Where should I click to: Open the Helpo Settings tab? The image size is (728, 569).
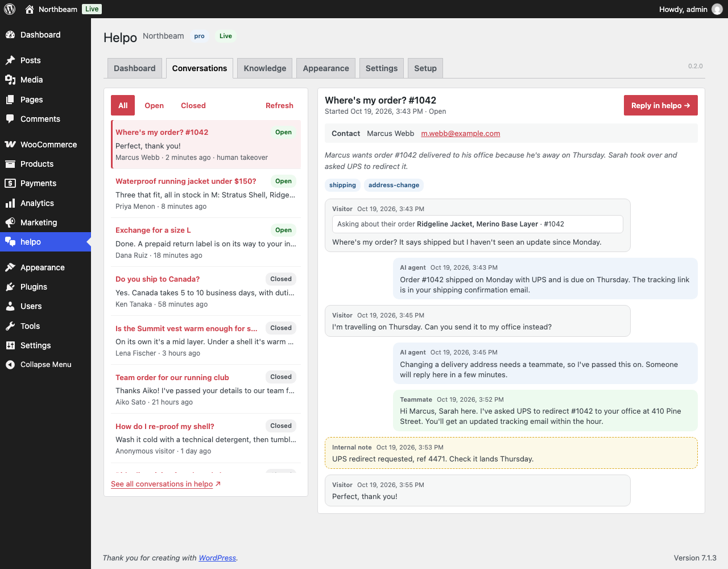382,68
